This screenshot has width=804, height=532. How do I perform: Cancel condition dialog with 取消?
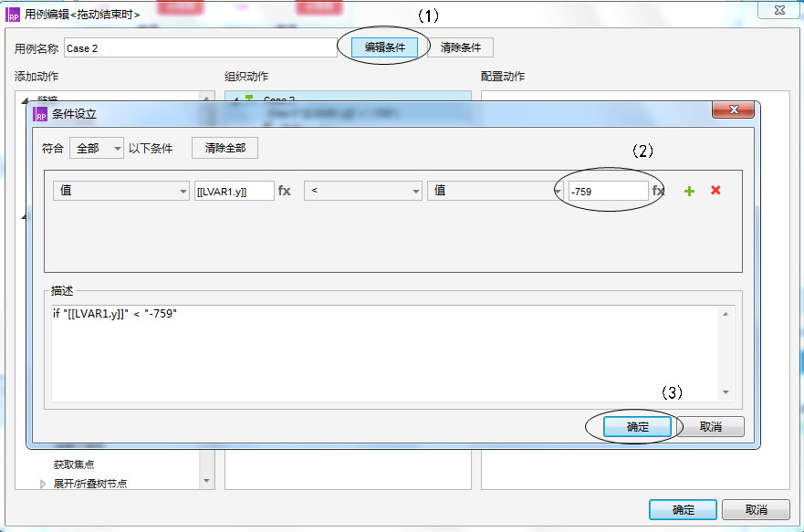pyautogui.click(x=711, y=426)
